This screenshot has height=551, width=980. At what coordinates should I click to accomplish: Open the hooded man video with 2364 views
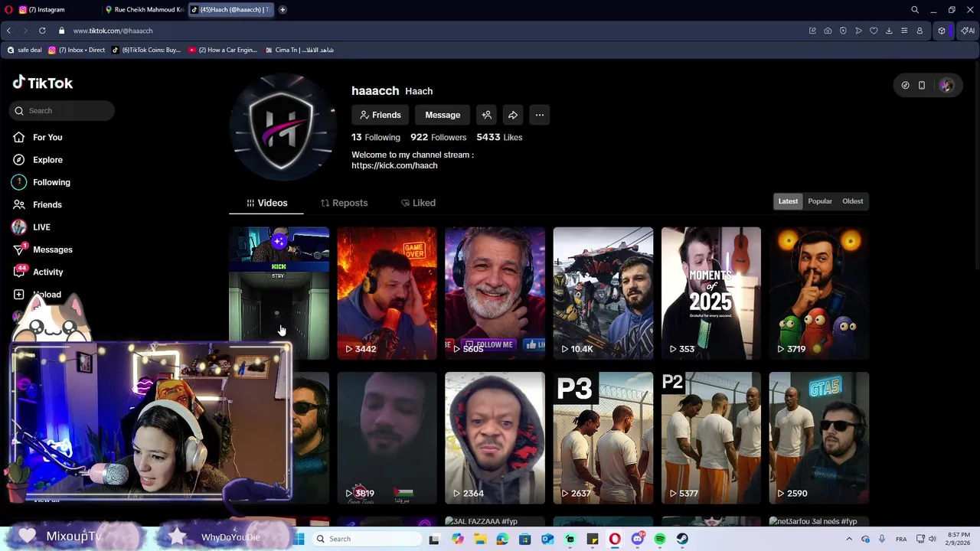pos(495,438)
